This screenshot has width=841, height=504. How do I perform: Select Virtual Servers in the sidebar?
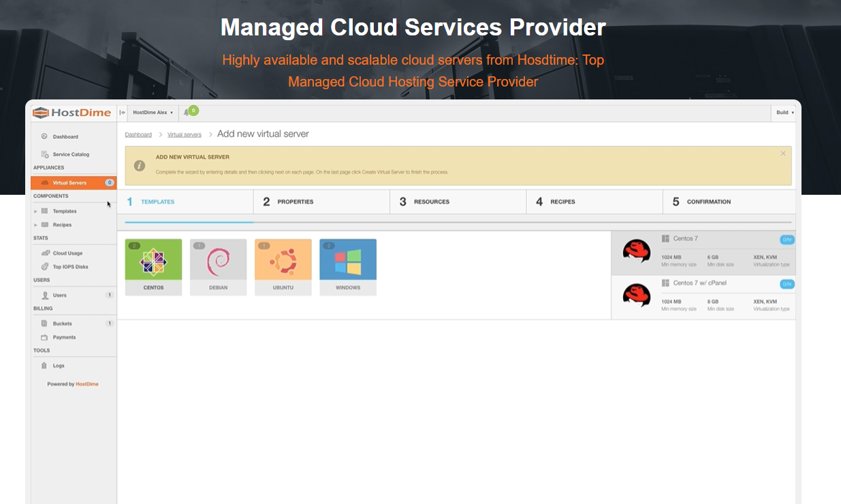pyautogui.click(x=69, y=183)
